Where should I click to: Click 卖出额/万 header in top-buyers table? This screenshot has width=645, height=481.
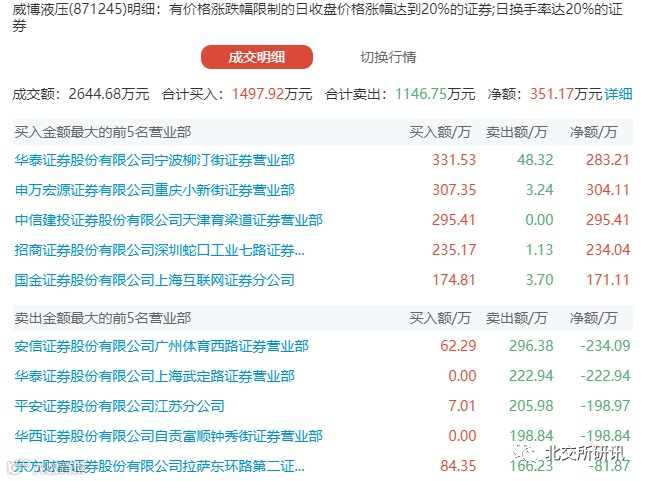click(517, 132)
